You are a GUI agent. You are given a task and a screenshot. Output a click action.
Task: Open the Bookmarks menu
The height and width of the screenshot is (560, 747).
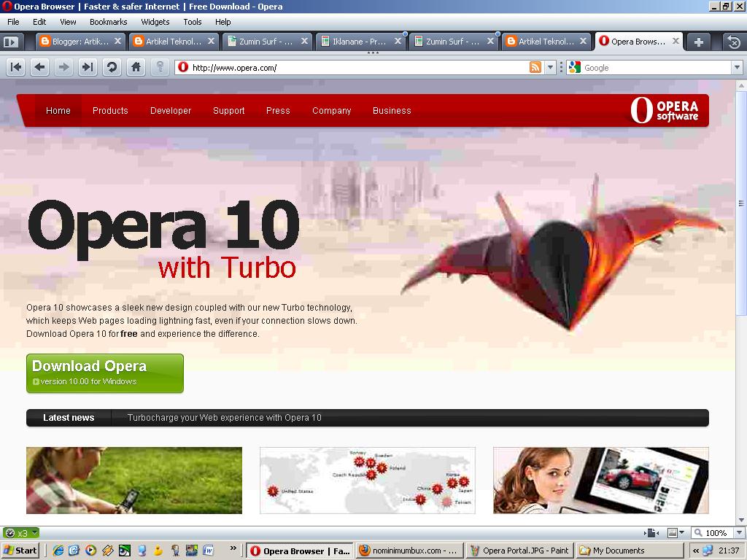click(109, 22)
